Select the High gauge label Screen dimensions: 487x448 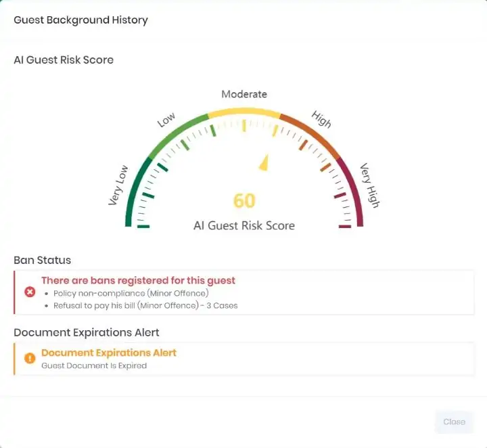click(x=321, y=120)
